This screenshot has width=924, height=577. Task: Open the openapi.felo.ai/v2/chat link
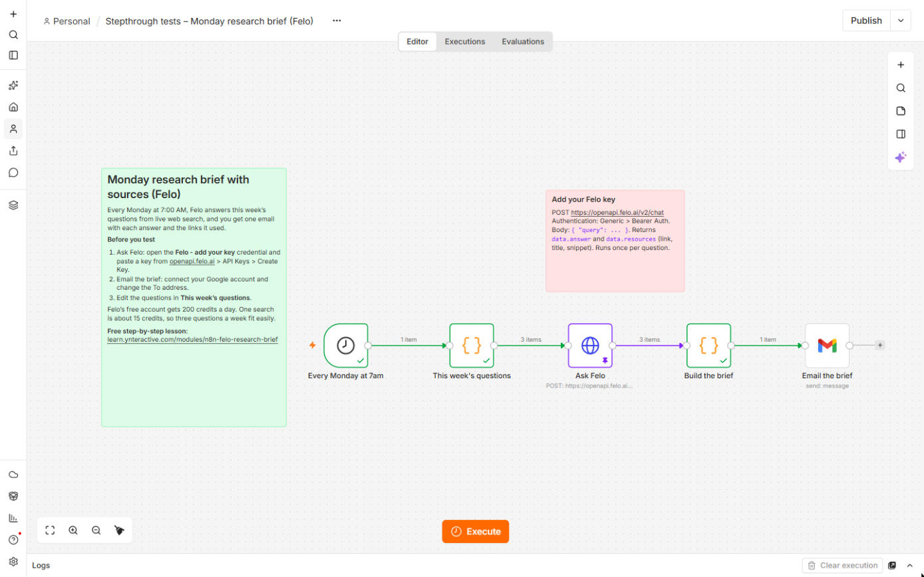[617, 213]
